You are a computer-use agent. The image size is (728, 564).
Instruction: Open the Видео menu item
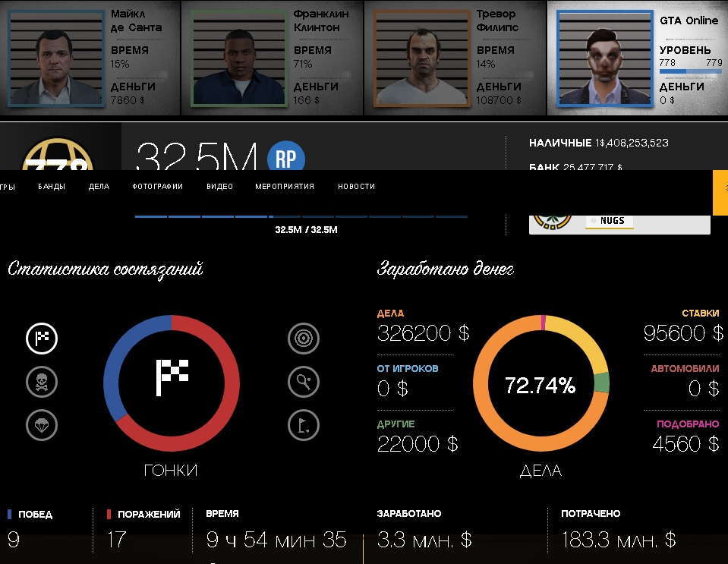[x=219, y=187]
